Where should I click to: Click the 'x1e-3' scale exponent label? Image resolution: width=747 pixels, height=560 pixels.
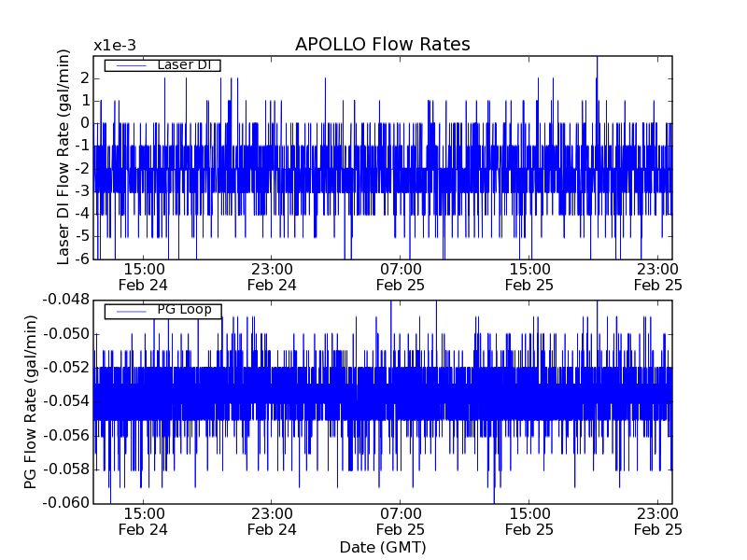[x=113, y=46]
